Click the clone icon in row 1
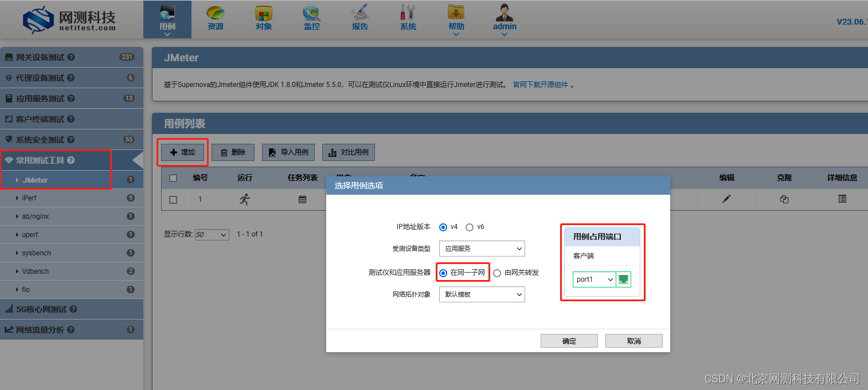The image size is (868, 390). tap(784, 199)
